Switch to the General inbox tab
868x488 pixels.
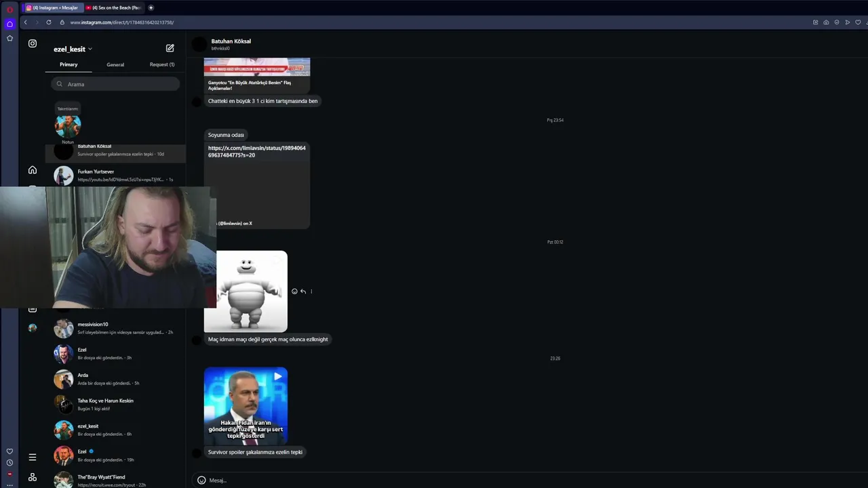[x=115, y=64]
